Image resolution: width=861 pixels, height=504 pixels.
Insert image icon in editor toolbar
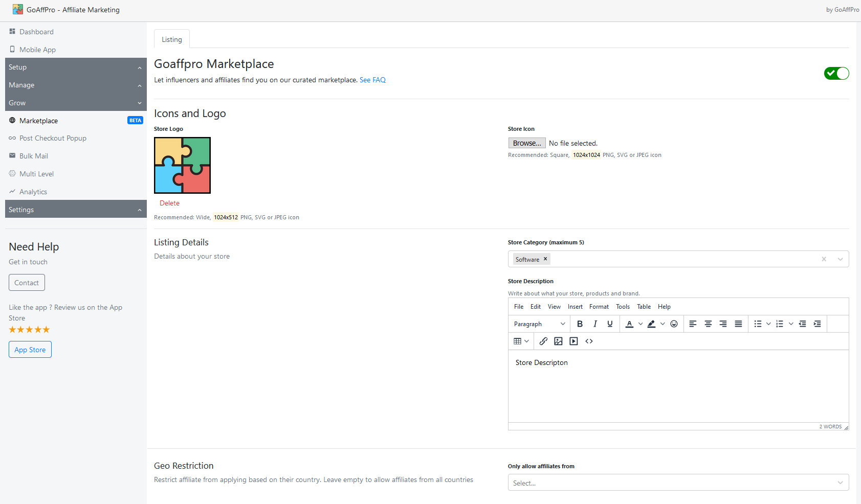point(558,341)
